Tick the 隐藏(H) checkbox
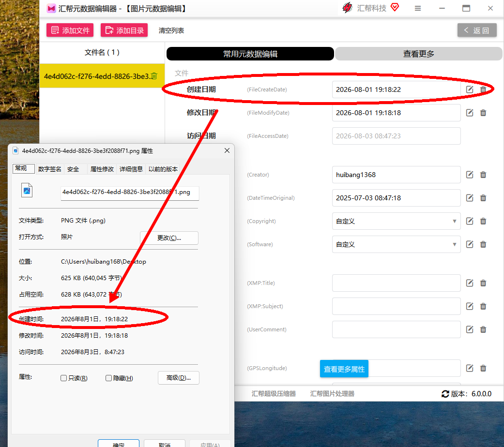The width and height of the screenshot is (504, 447). [x=108, y=378]
